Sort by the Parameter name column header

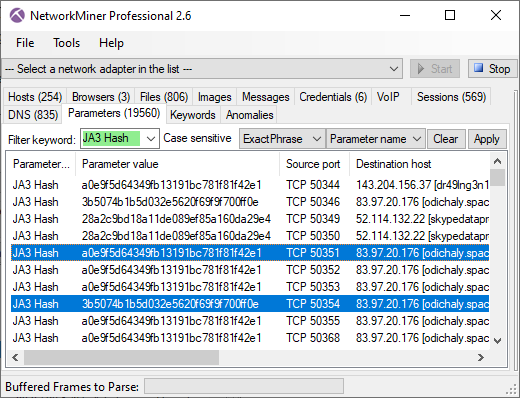(x=41, y=164)
